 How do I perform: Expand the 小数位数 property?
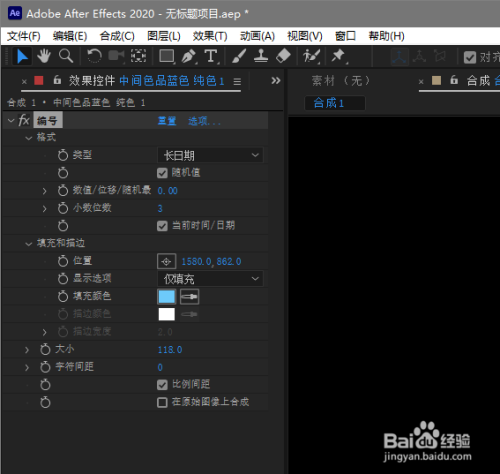pyautogui.click(x=44, y=209)
